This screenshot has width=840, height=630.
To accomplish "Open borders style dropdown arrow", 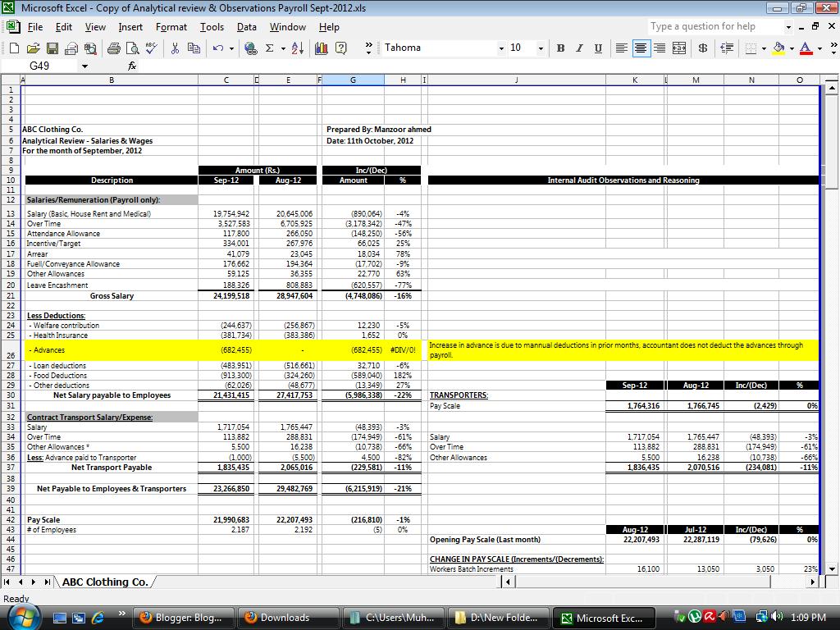I will click(x=764, y=48).
